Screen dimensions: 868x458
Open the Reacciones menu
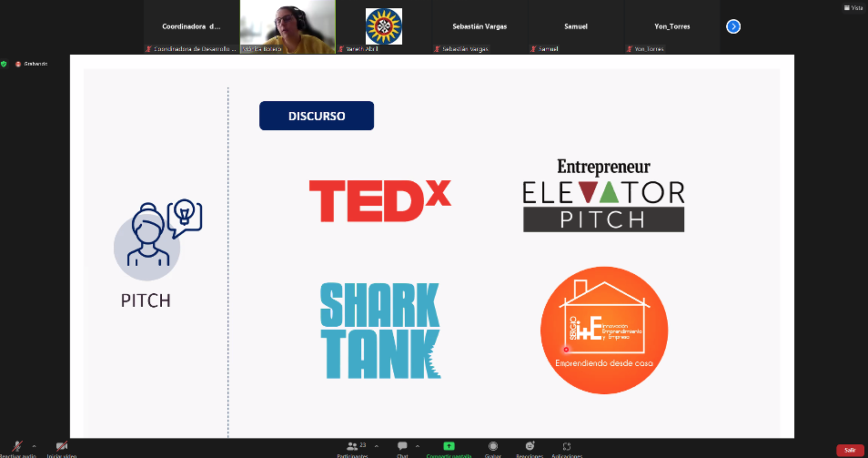pos(530,446)
